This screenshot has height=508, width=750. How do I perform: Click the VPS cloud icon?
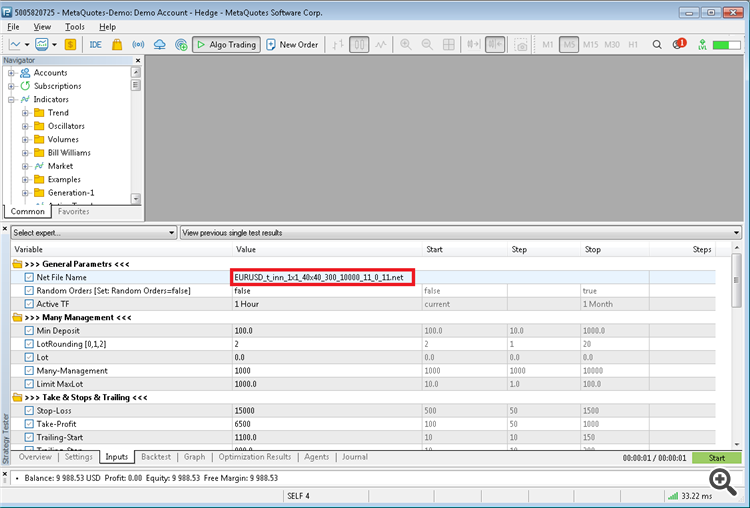pyautogui.click(x=160, y=45)
